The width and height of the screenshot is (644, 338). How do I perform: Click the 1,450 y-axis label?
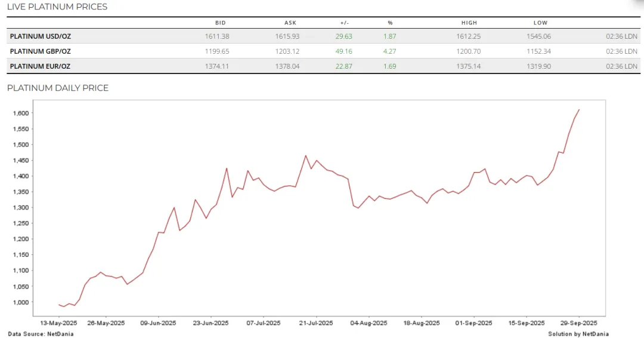point(20,161)
